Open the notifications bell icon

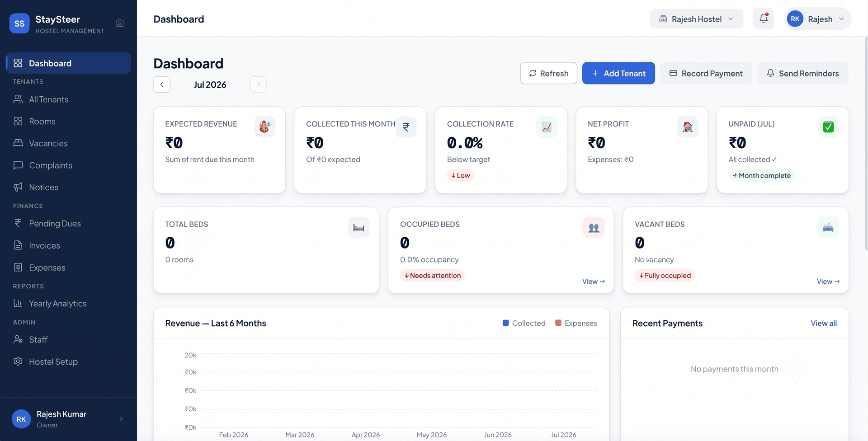(x=764, y=19)
